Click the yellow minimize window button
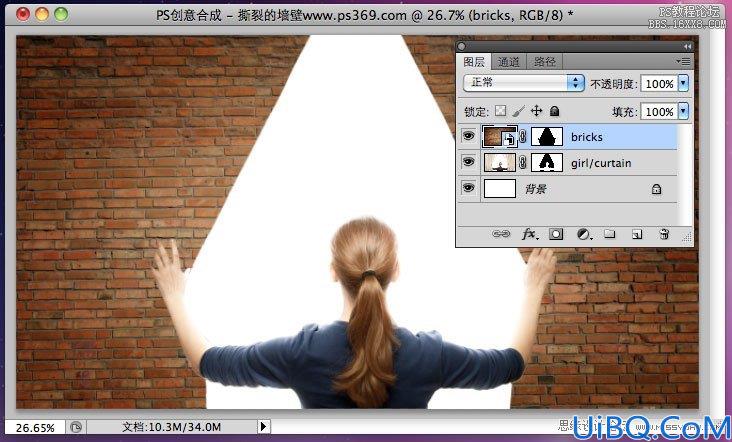This screenshot has width=732, height=442. [42, 14]
